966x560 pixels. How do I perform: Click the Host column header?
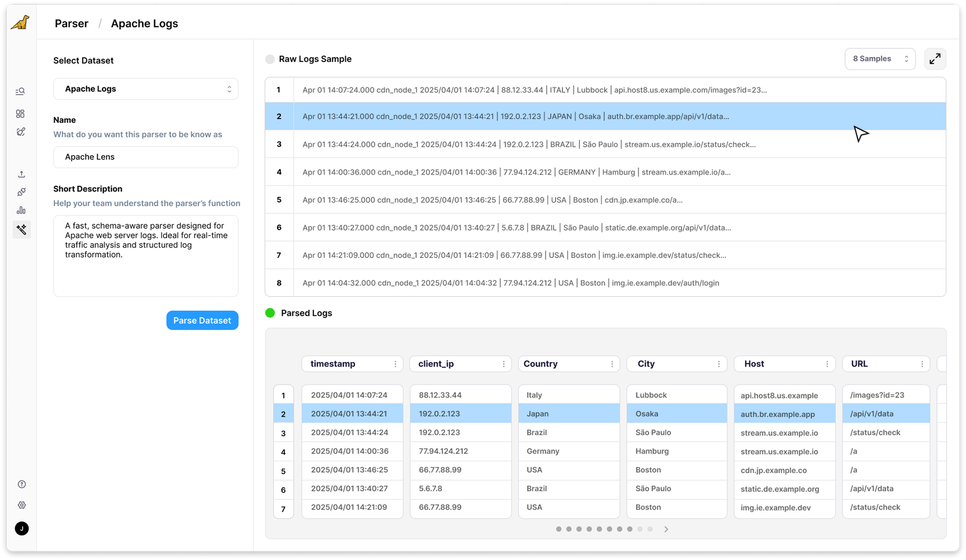[x=785, y=364]
